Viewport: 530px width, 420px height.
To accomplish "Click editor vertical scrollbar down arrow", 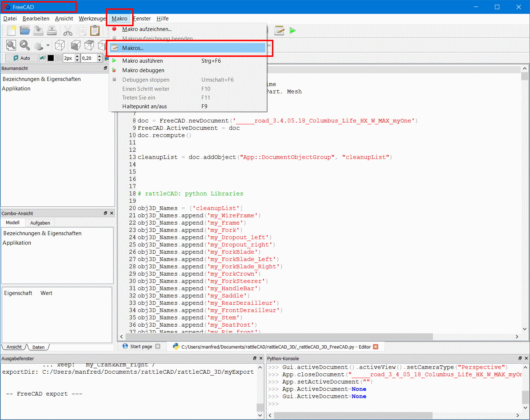I will [525, 328].
